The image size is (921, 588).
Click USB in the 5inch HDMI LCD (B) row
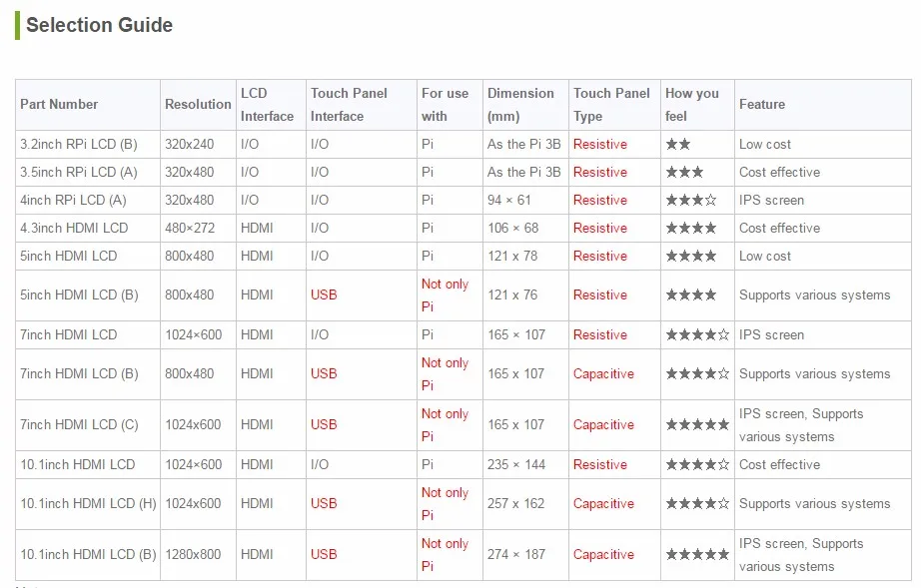click(324, 295)
